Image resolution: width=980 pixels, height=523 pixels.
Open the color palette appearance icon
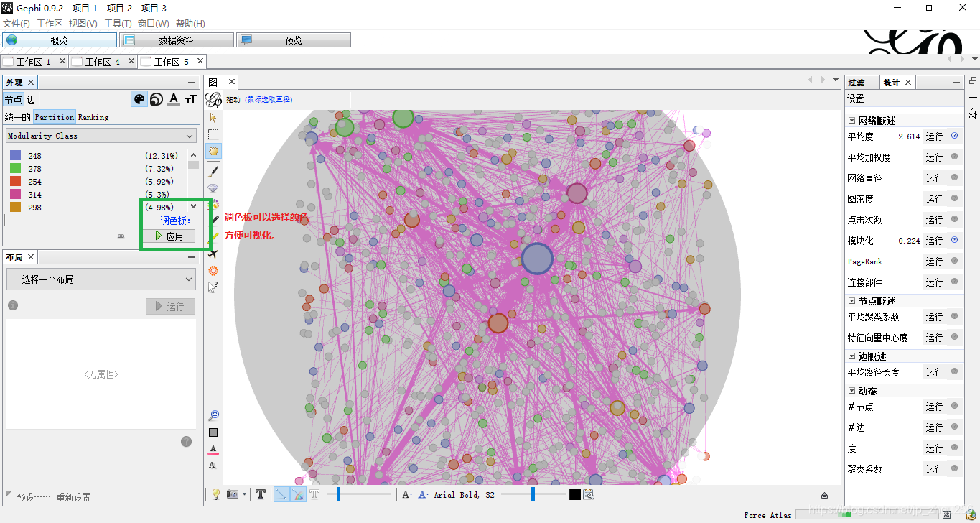pyautogui.click(x=139, y=99)
